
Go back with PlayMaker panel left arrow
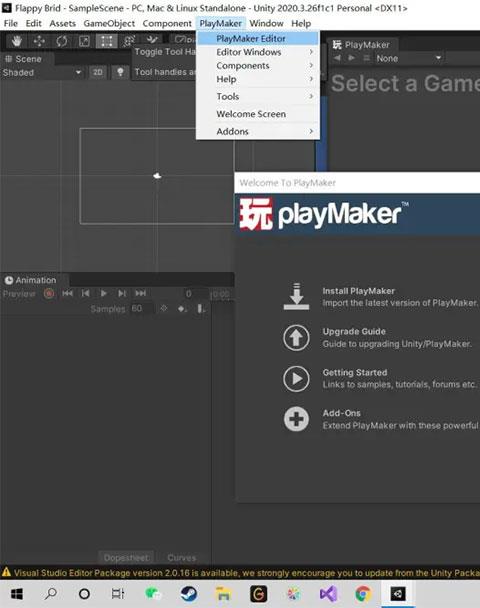(337, 58)
